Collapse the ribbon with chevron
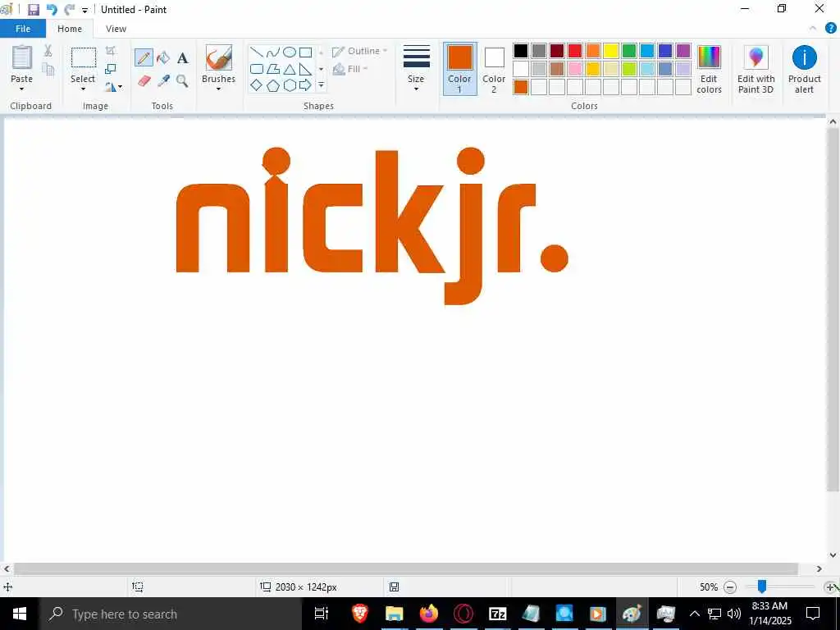 [813, 29]
